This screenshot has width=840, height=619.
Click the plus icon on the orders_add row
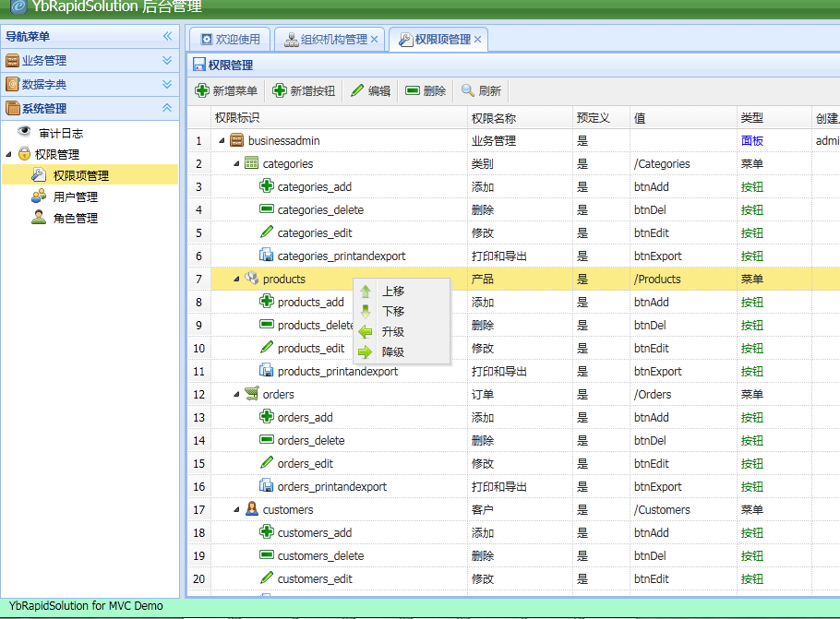[x=266, y=416]
